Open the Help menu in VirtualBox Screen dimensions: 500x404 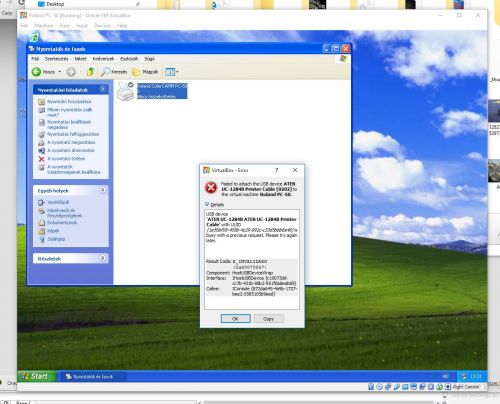point(122,26)
